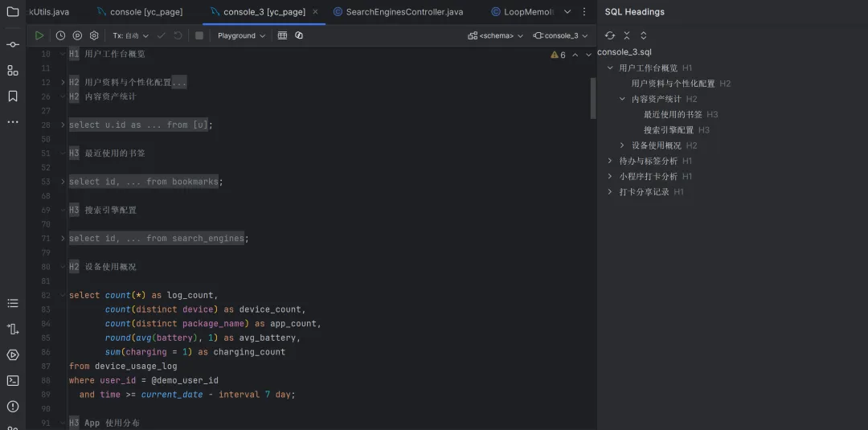Open the warnings indicator showing 6
Viewport: 868px width, 430px height.
(558, 55)
